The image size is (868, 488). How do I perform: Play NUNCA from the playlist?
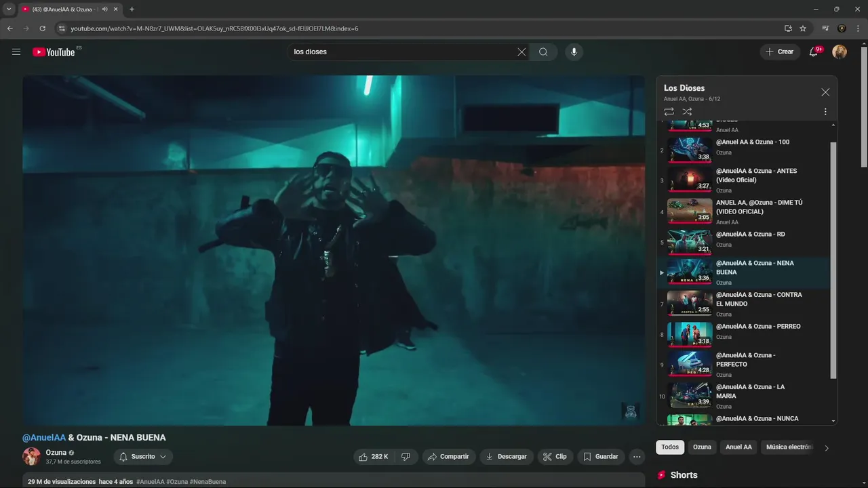click(x=743, y=420)
